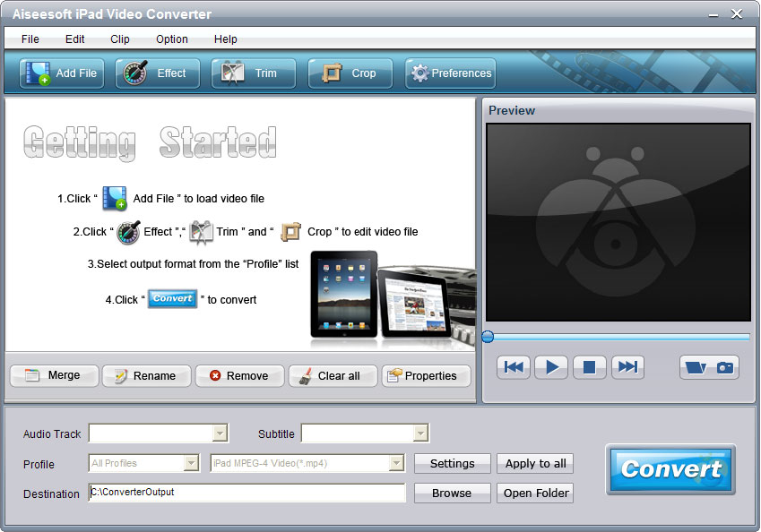This screenshot has height=532, width=761.
Task: Open the All Profiles category dropdown
Action: [190, 463]
